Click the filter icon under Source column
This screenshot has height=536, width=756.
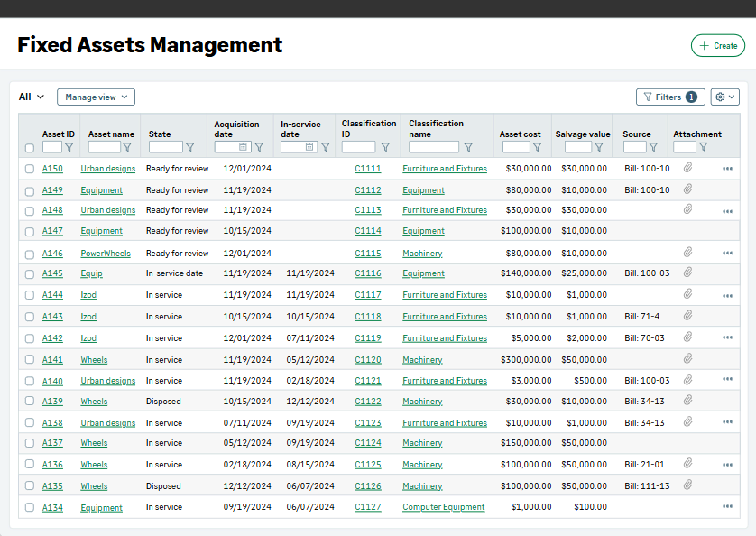tap(653, 147)
